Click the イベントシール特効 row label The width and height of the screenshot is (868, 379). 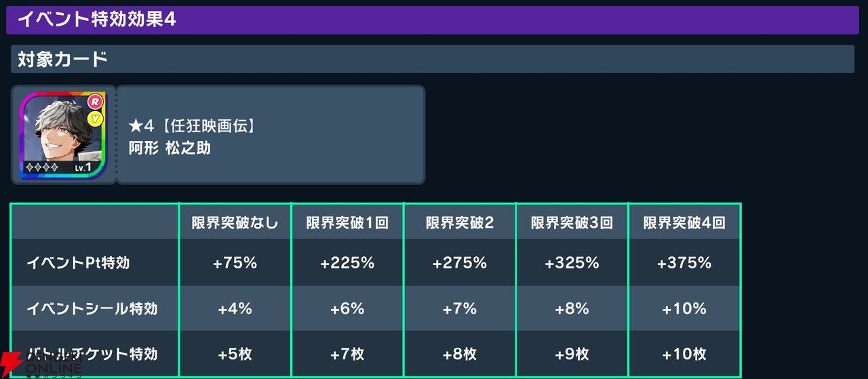click(92, 308)
